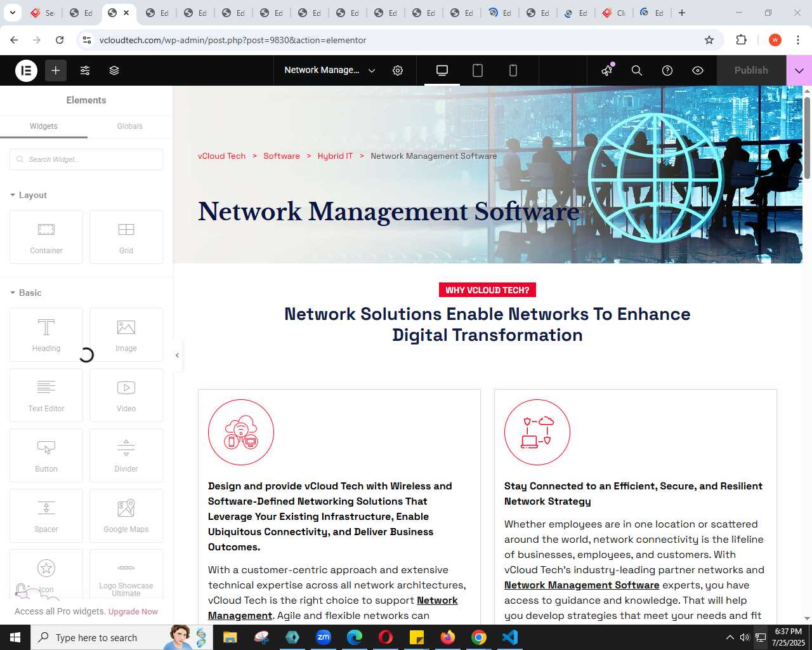This screenshot has width=812, height=650.
Task: Switch to Mobile responsive view
Action: click(513, 70)
